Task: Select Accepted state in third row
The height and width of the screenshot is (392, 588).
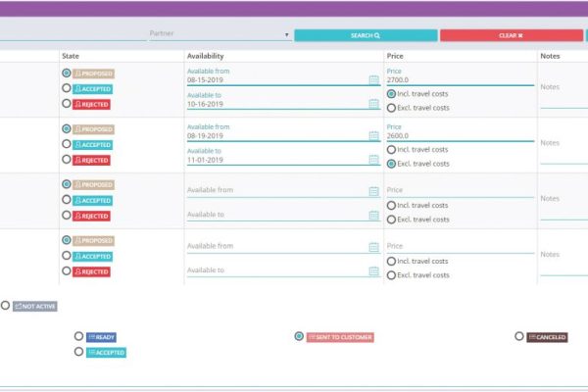Action: pyautogui.click(x=67, y=200)
